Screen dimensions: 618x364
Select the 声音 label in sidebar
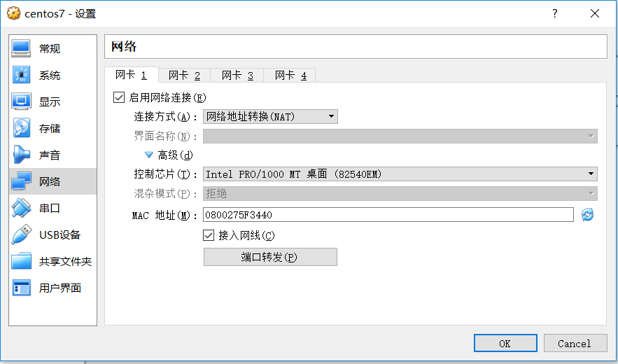click(50, 155)
